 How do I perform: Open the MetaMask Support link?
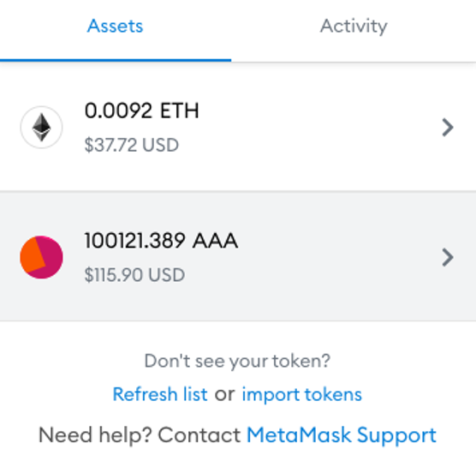342,435
